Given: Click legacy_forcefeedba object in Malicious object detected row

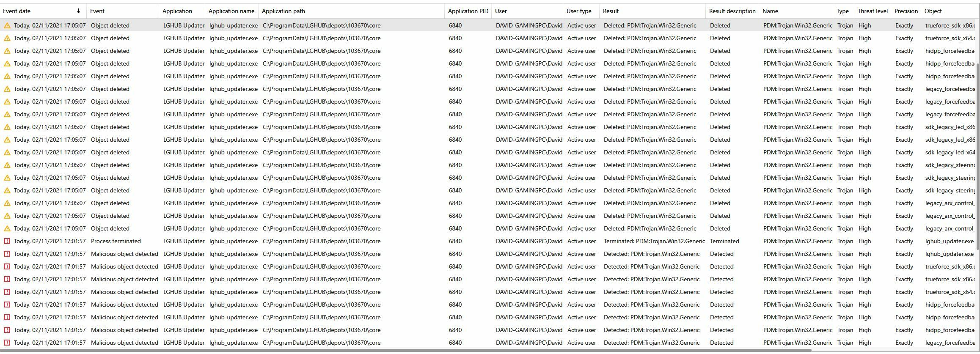Looking at the screenshot, I should pos(950,343).
